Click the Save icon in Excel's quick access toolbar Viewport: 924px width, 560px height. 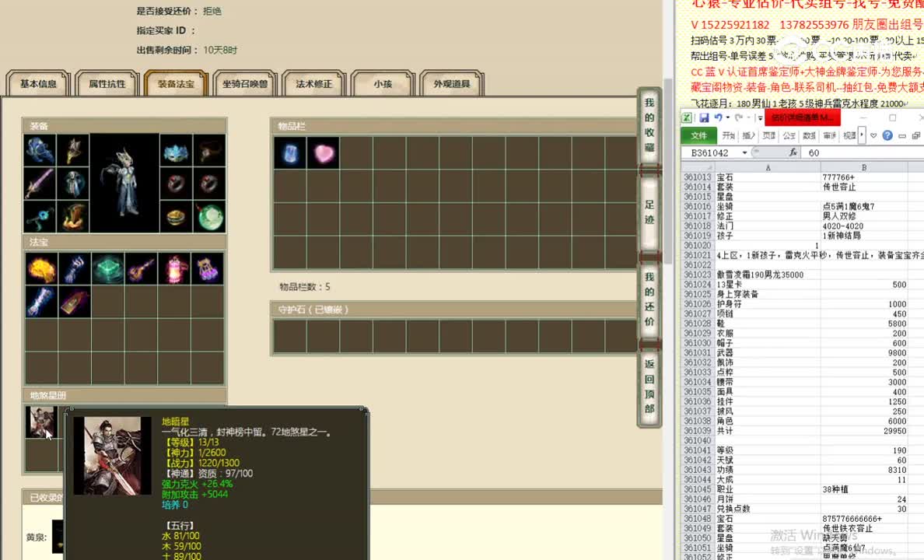705,117
